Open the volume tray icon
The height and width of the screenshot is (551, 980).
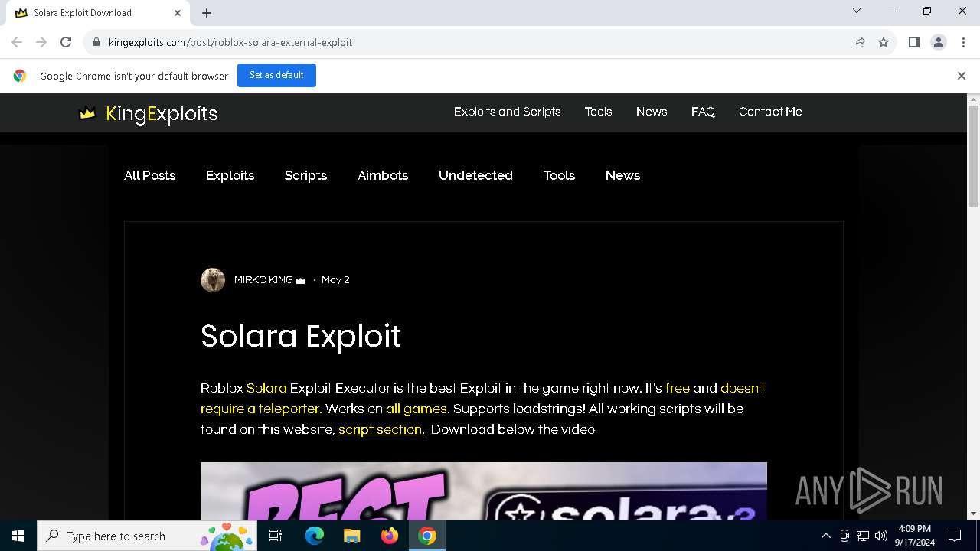point(881,536)
